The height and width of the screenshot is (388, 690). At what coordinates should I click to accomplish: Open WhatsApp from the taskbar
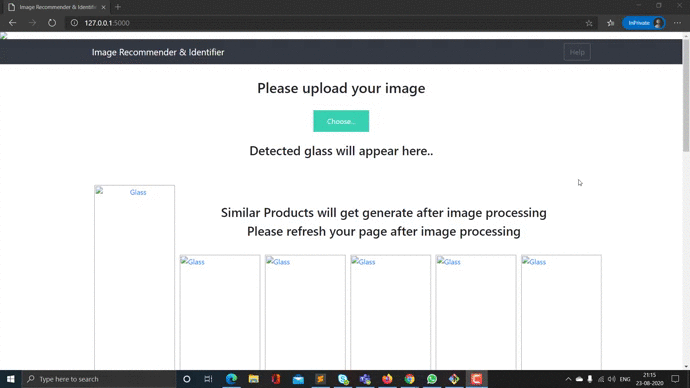(x=432, y=379)
